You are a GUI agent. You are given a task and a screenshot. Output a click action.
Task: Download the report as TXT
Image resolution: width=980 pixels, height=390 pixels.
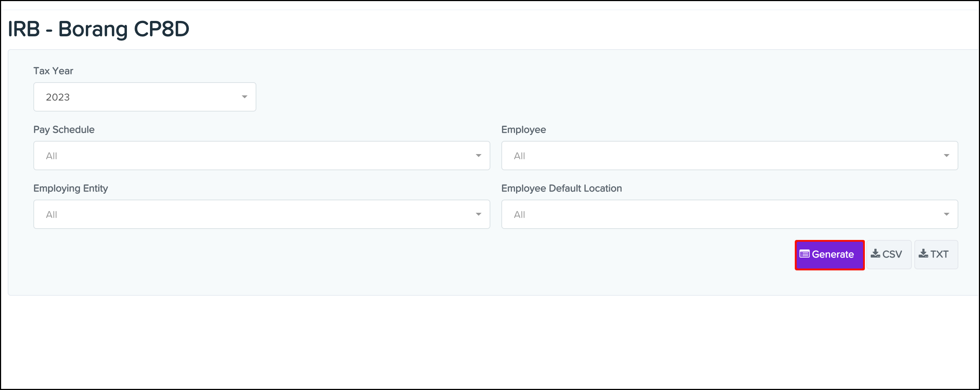click(x=936, y=254)
